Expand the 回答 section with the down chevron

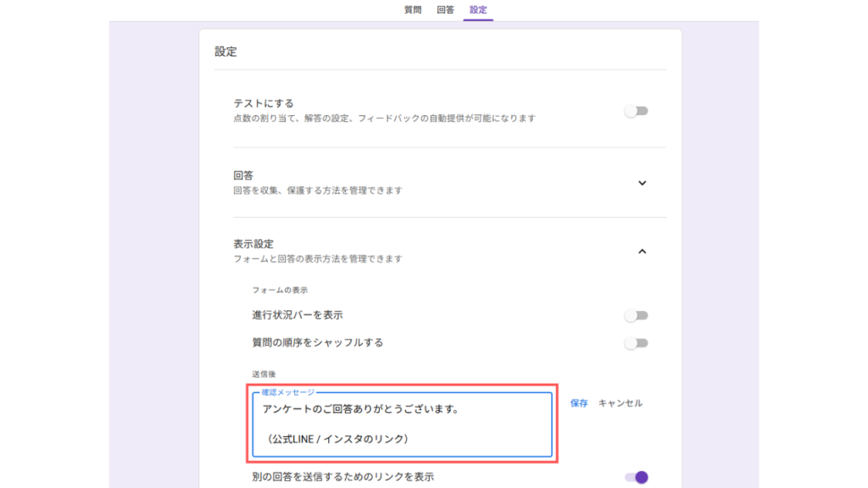(x=642, y=183)
